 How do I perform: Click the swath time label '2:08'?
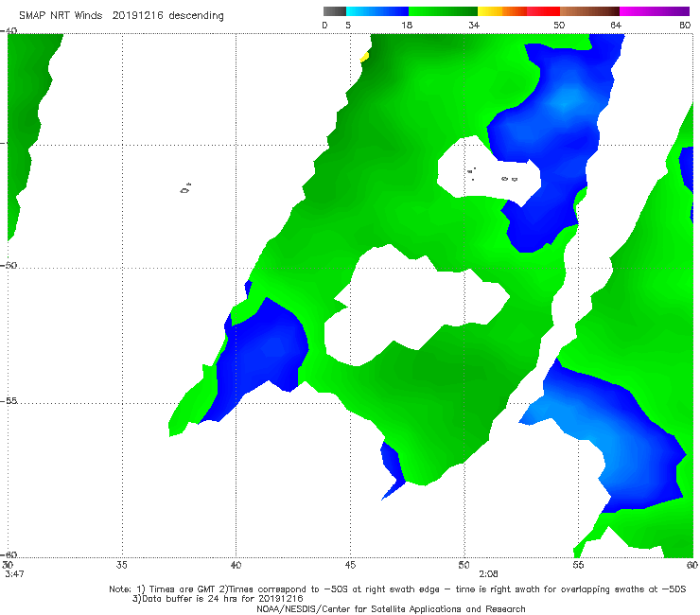pos(488,574)
